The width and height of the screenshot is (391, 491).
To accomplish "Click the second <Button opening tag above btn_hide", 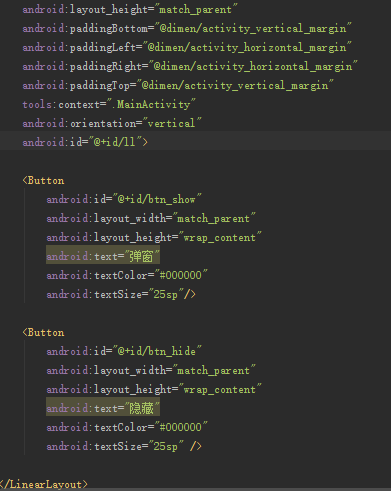I will tap(43, 333).
